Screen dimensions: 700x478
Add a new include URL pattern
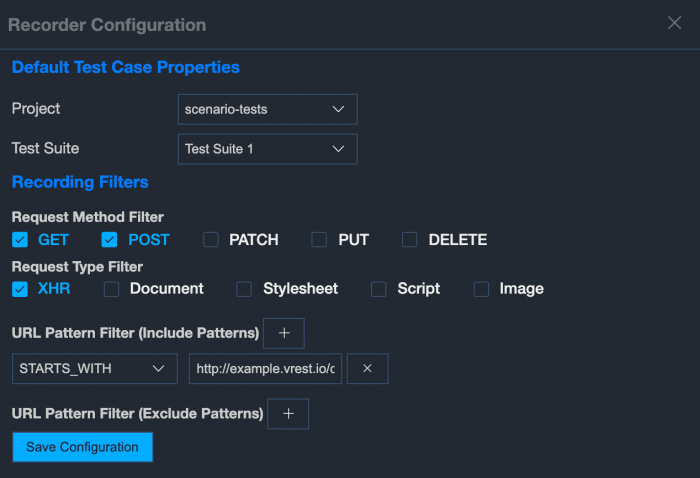point(284,333)
